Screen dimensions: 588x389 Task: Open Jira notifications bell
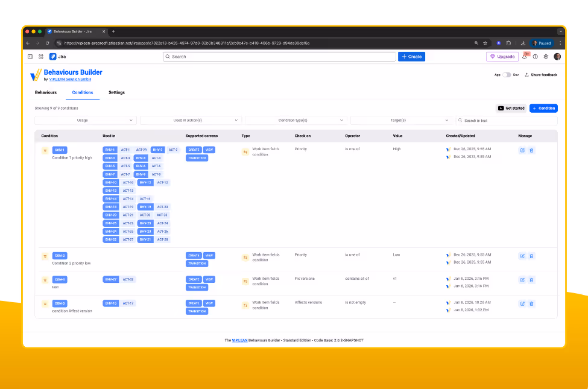[x=525, y=57]
